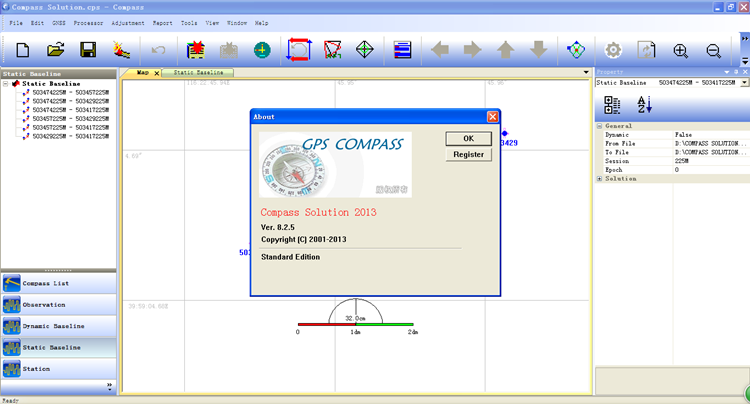750x404 pixels.
Task: Expand the Solution property section
Action: click(600, 179)
